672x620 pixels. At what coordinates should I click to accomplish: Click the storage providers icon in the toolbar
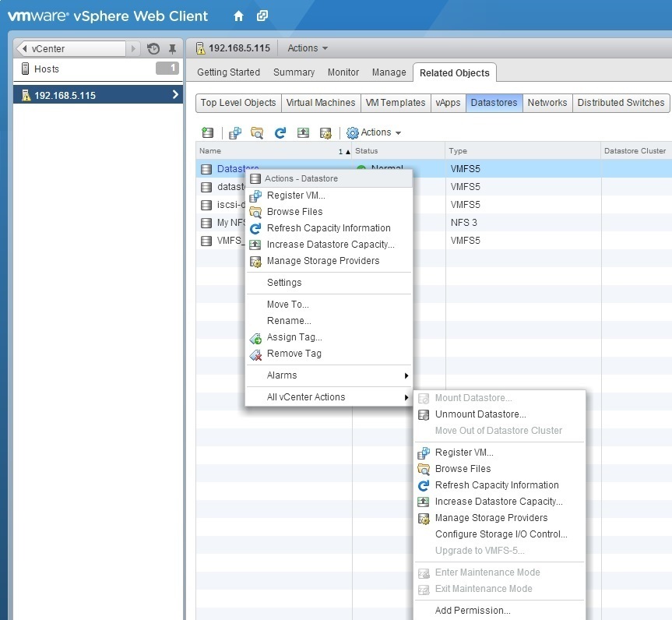click(325, 133)
